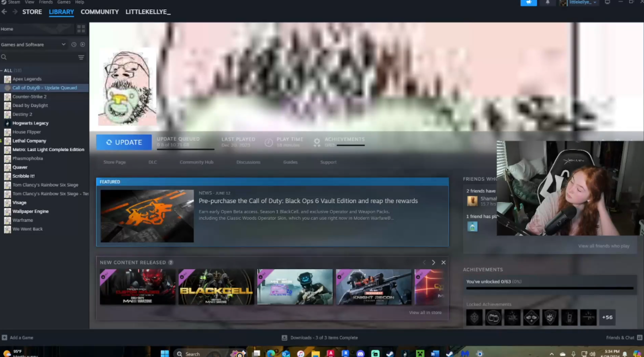Show next new content items

coord(433,263)
